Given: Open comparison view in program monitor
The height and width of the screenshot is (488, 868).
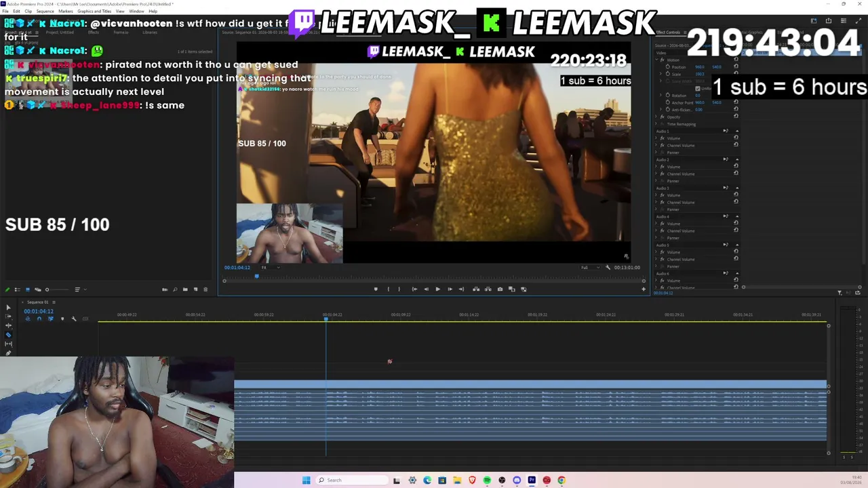Looking at the screenshot, I should pos(512,289).
